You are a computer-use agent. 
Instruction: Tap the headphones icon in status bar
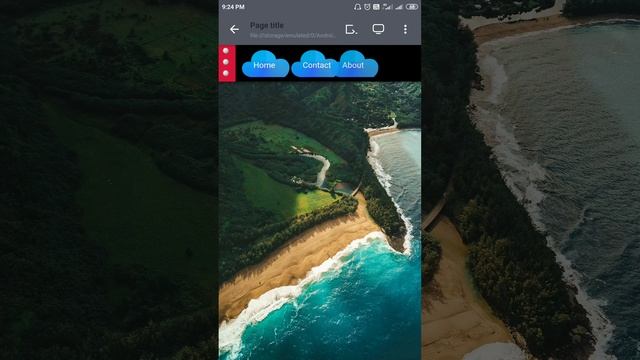pos(358,7)
